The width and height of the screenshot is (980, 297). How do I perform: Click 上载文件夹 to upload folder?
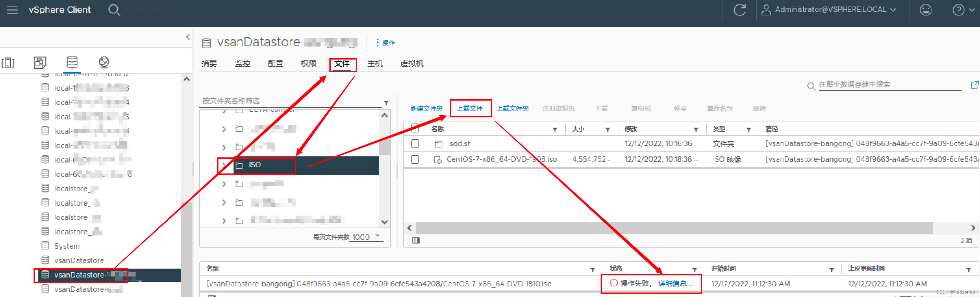point(513,108)
